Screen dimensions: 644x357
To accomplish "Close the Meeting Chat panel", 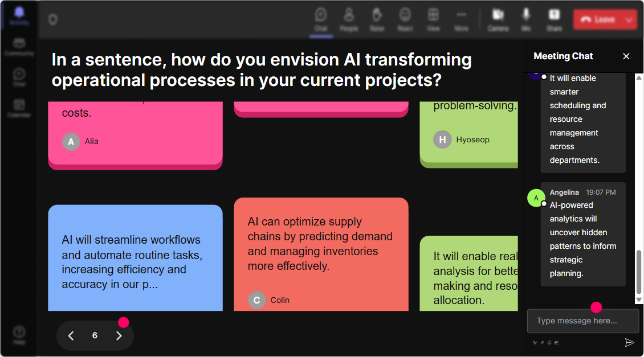I will pos(626,56).
